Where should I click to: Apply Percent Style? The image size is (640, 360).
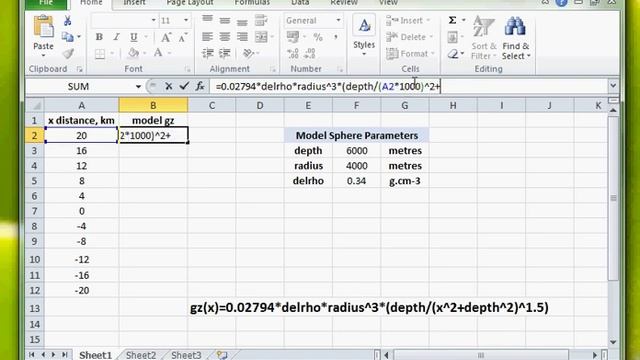click(318, 37)
